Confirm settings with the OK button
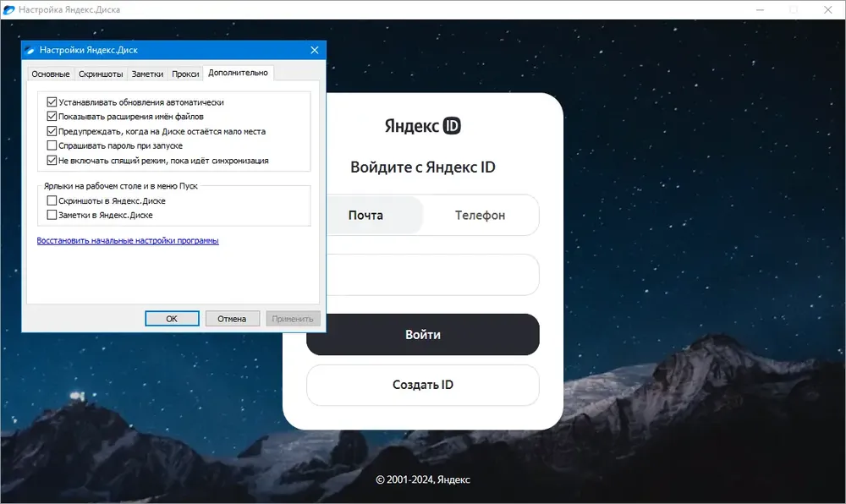 click(172, 319)
